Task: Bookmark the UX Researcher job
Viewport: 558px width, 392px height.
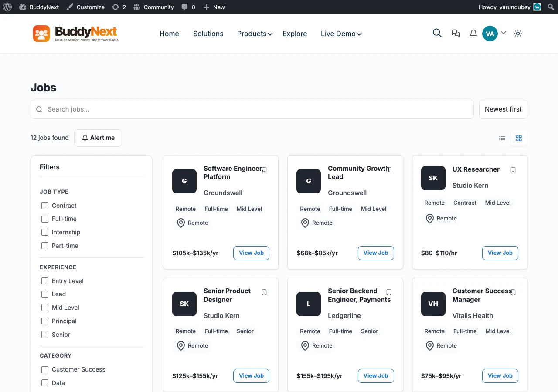Action: click(513, 170)
